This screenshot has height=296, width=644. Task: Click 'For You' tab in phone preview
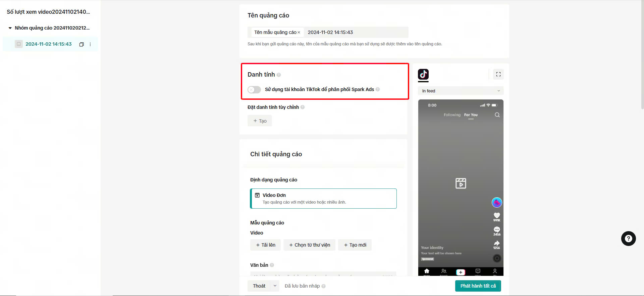471,115
